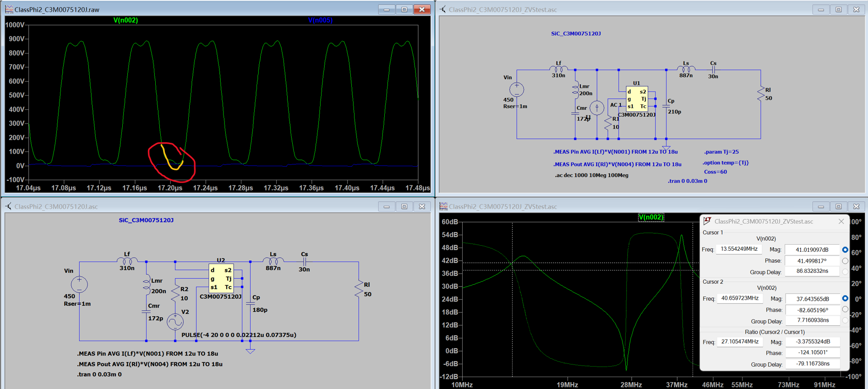Click V(n002) label in AC analysis plot

click(x=651, y=217)
